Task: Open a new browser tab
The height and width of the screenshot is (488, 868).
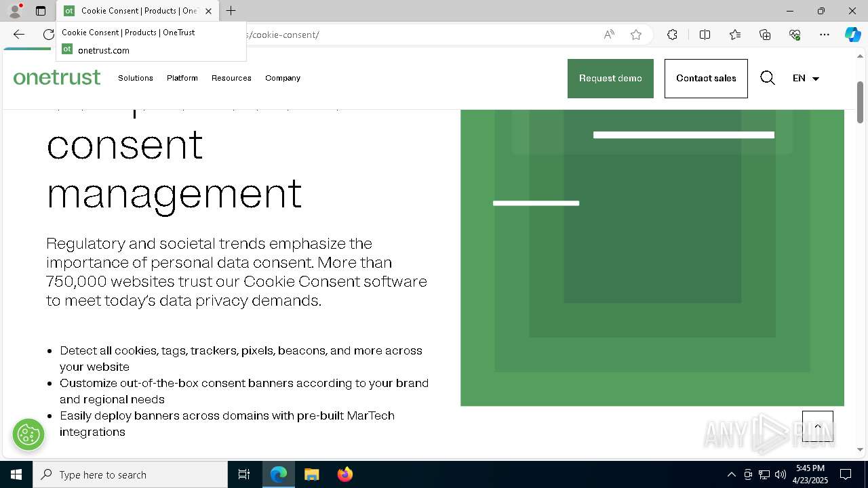Action: click(231, 11)
